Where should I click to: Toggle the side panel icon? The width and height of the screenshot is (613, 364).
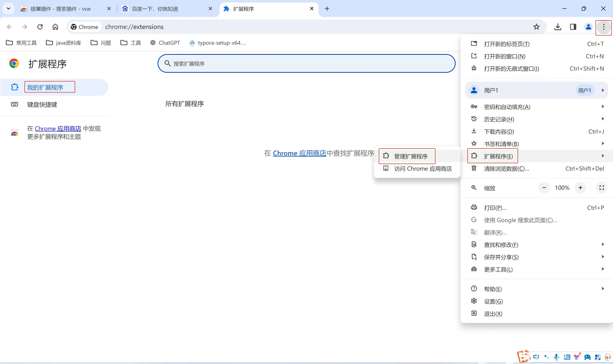573,27
